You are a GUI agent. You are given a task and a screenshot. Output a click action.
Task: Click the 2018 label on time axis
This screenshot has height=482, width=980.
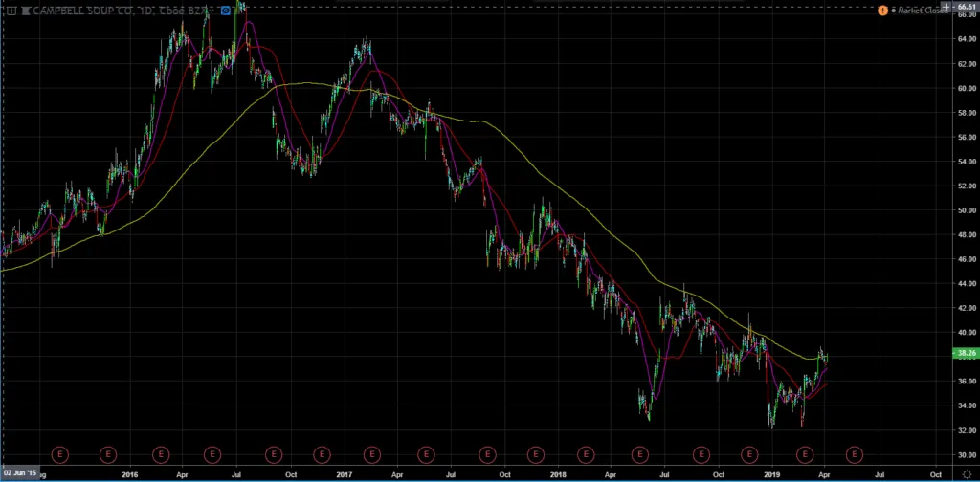click(x=556, y=475)
